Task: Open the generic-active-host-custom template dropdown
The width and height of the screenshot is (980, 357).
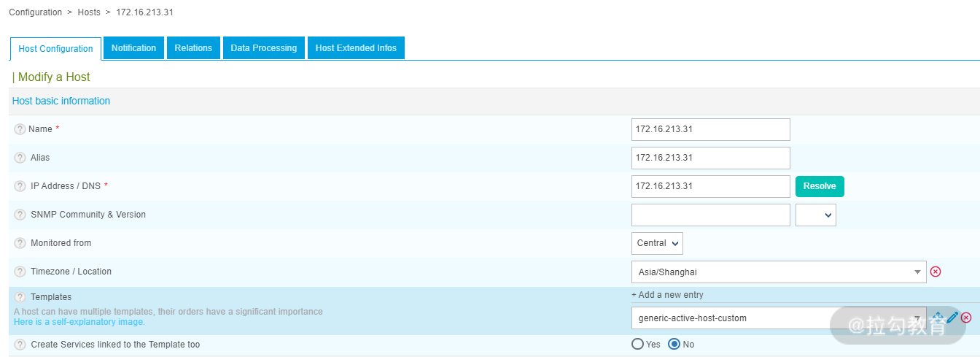Action: (779, 318)
